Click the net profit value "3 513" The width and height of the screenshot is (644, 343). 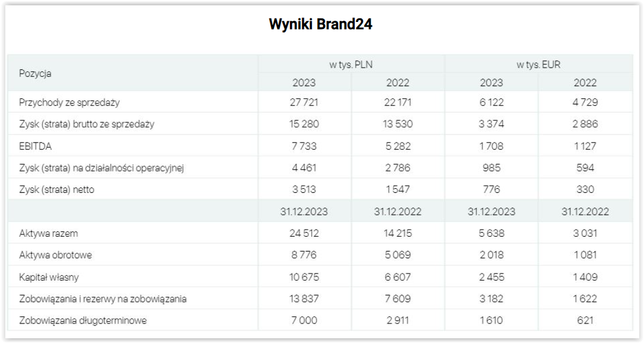click(x=304, y=189)
